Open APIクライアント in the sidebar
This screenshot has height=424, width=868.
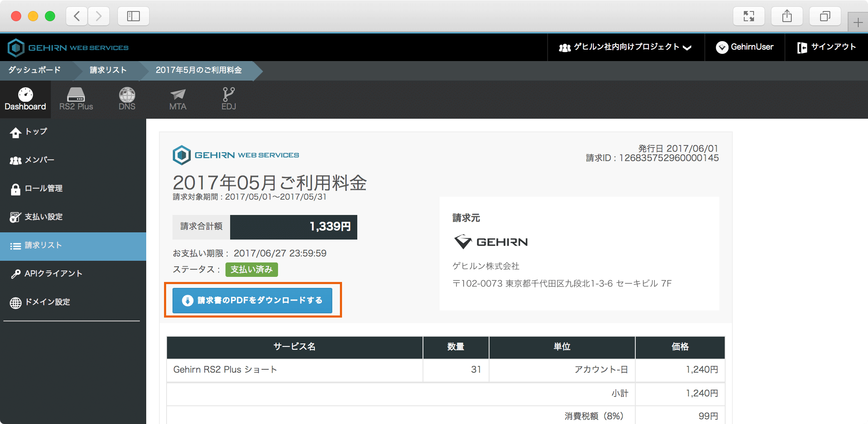[53, 274]
